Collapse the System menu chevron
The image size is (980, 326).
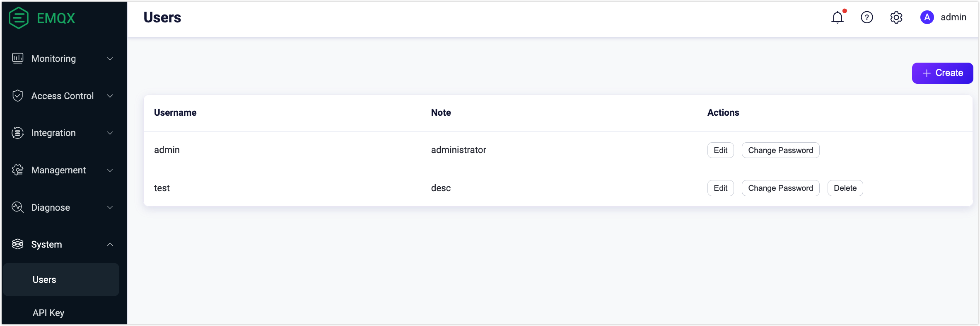[x=110, y=245]
